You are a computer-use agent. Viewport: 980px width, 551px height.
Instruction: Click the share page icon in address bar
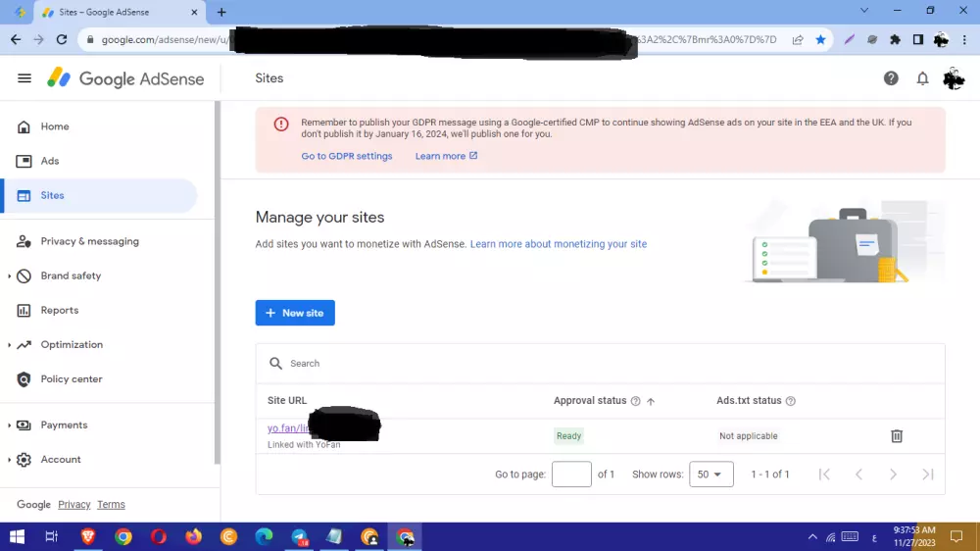(798, 39)
